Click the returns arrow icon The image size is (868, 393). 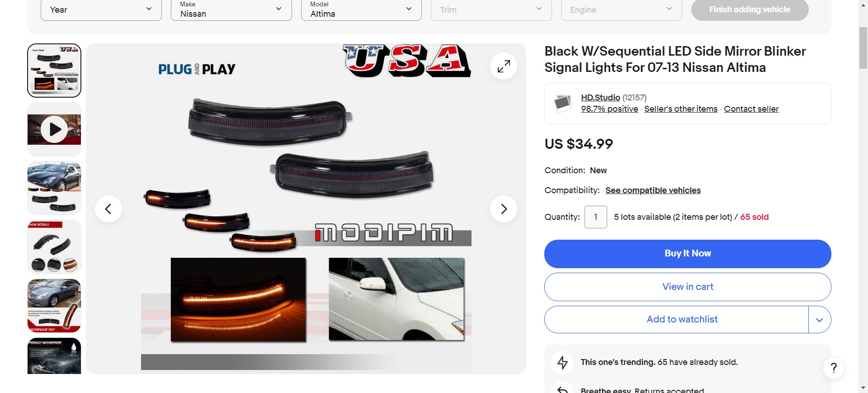pos(562,390)
